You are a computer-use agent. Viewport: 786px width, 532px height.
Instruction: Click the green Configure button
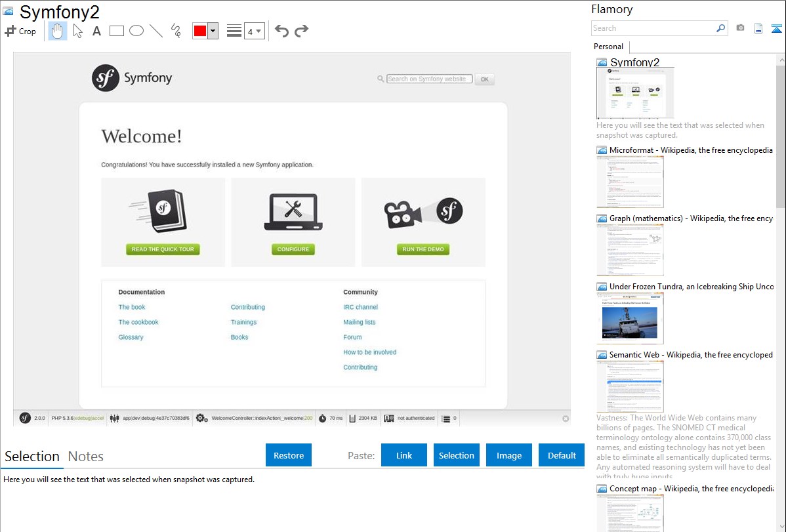293,249
